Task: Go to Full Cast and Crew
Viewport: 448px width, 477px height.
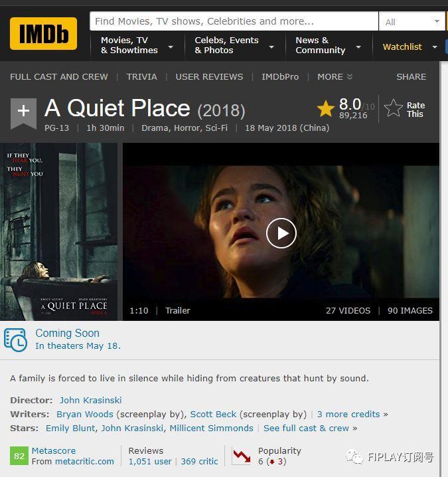Action: [59, 76]
